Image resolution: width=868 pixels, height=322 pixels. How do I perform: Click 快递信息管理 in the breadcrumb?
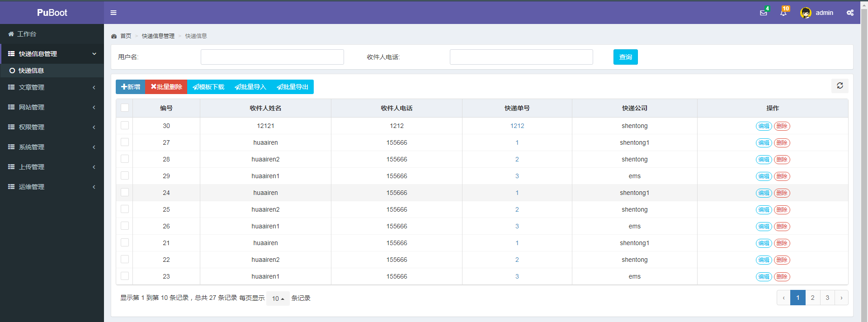click(x=158, y=36)
